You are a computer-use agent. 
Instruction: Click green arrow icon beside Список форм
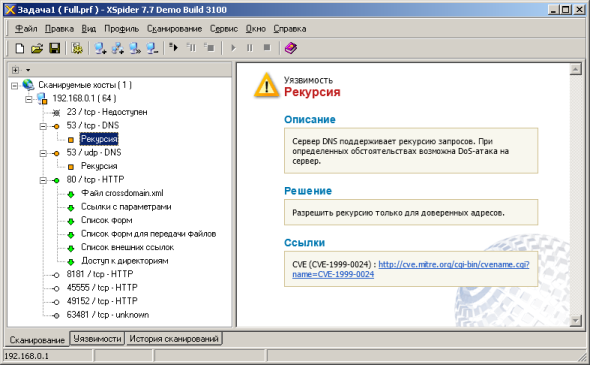(71, 221)
